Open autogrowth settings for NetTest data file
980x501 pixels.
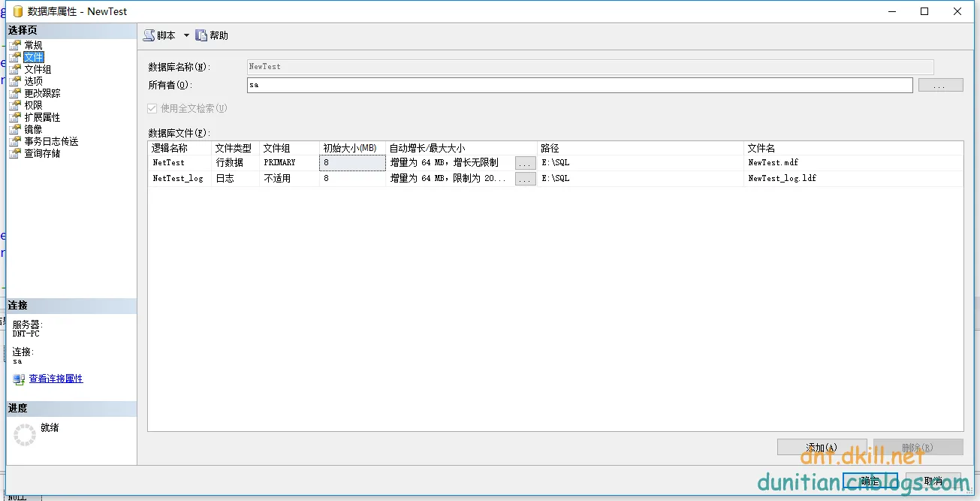click(x=525, y=163)
